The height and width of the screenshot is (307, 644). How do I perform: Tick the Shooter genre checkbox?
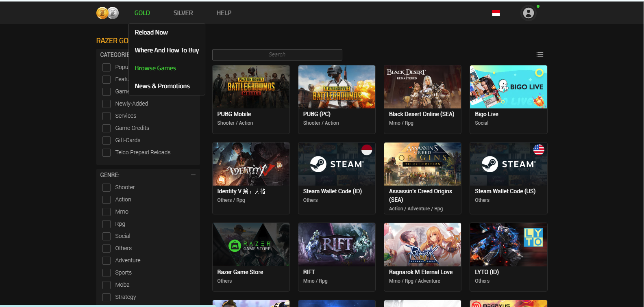107,187
